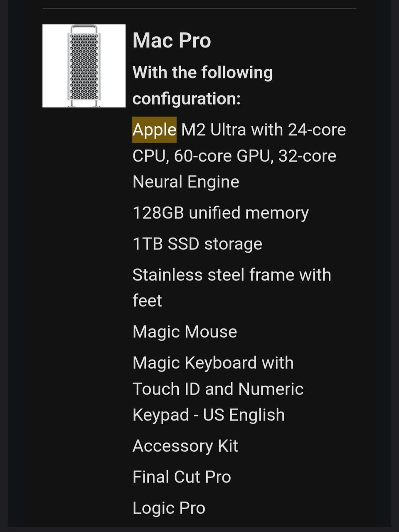Click the "24-core" CPU text

point(317,130)
